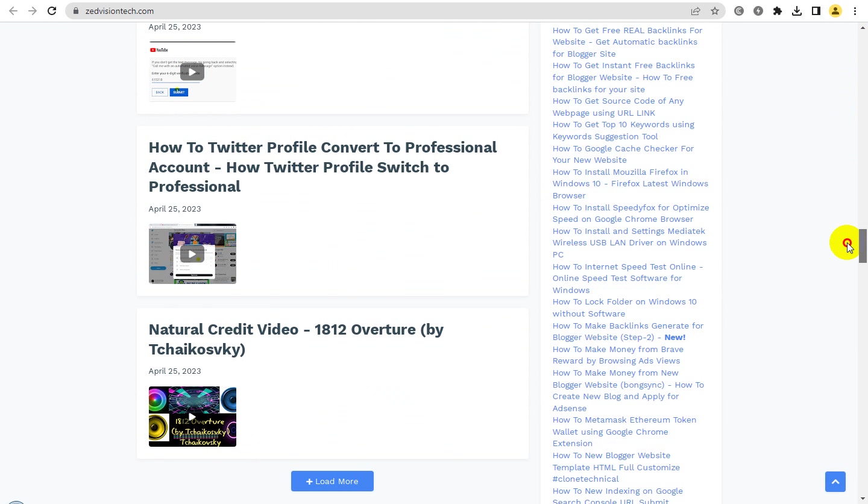Open the Extensions puzzle-piece icon
This screenshot has width=868, height=504.
[x=778, y=11]
